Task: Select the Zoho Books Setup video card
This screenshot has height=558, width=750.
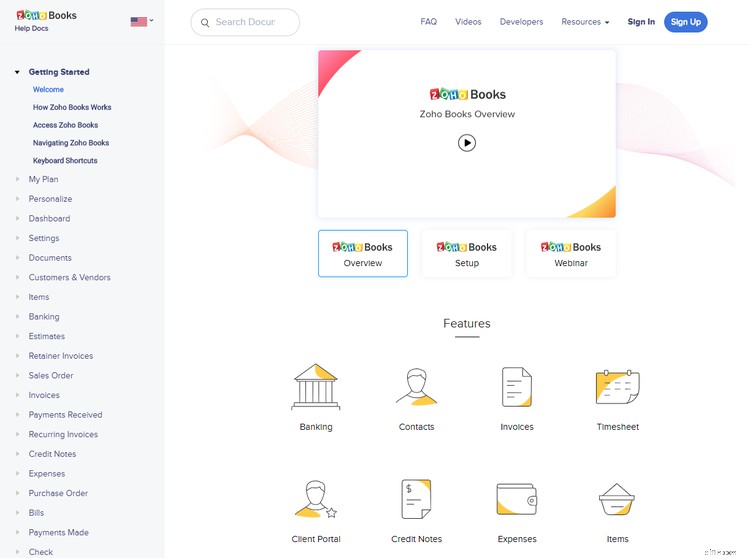Action: 467,253
